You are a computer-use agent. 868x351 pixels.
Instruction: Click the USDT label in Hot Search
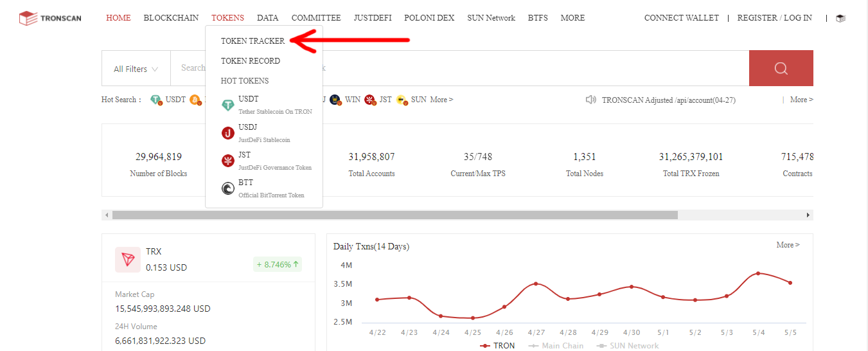[x=175, y=100]
